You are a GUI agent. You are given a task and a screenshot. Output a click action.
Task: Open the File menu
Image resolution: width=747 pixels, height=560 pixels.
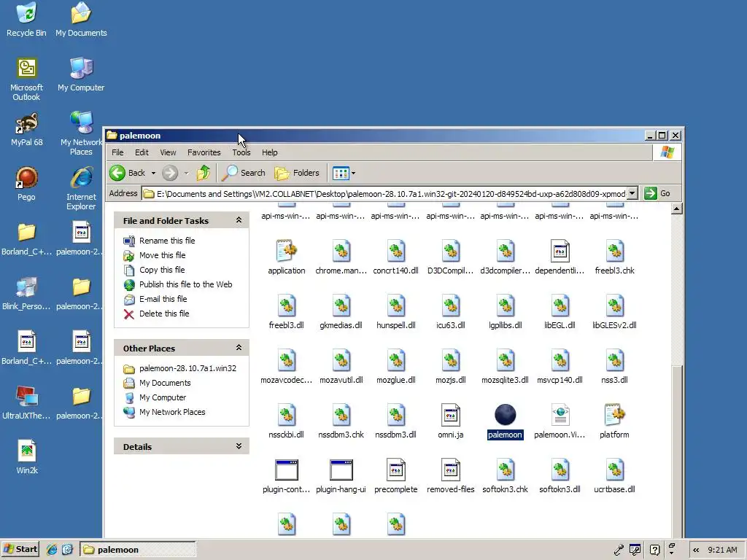click(x=117, y=152)
